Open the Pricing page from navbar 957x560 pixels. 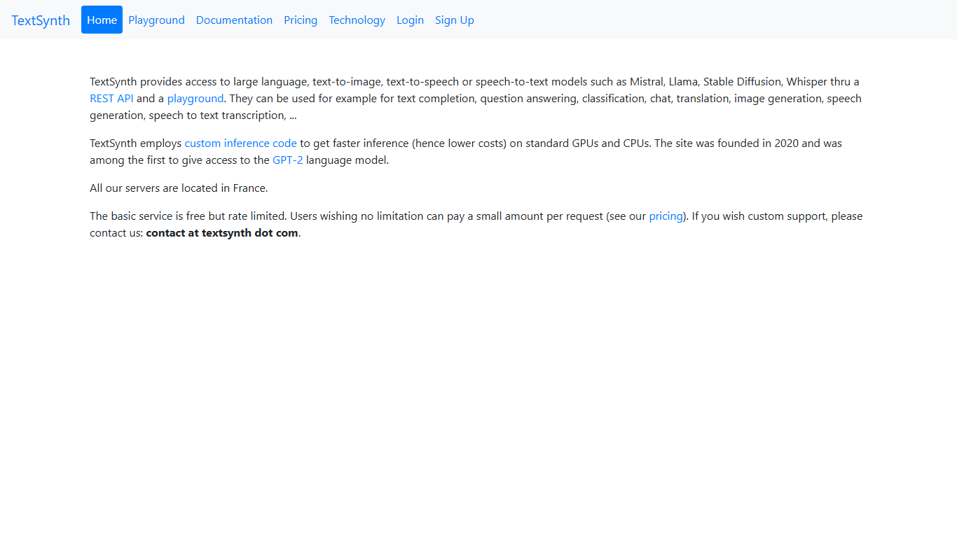point(301,20)
